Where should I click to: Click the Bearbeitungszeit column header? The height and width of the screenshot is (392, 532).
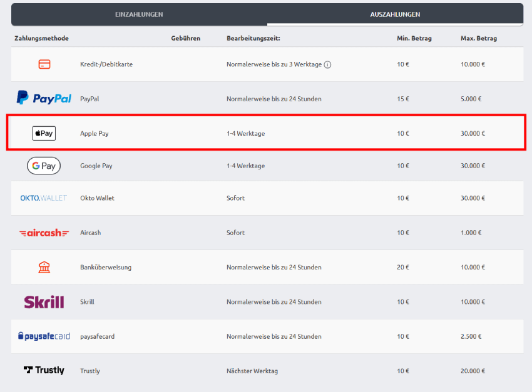(253, 39)
